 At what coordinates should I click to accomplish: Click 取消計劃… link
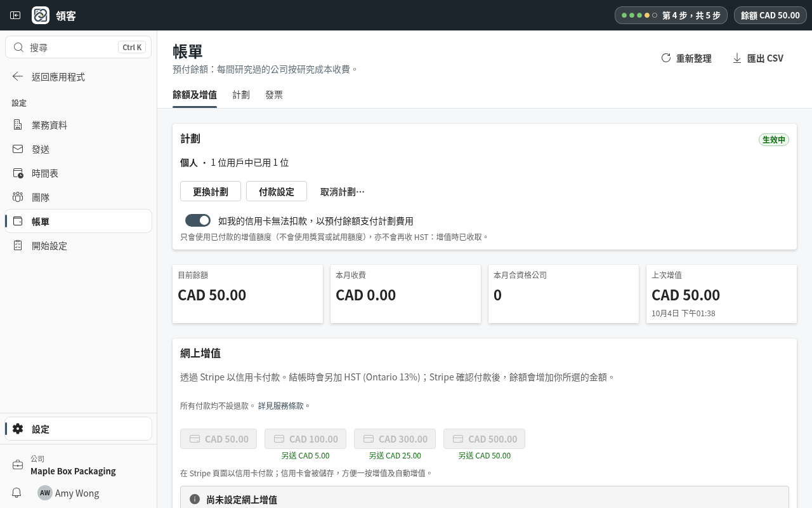pyautogui.click(x=343, y=192)
